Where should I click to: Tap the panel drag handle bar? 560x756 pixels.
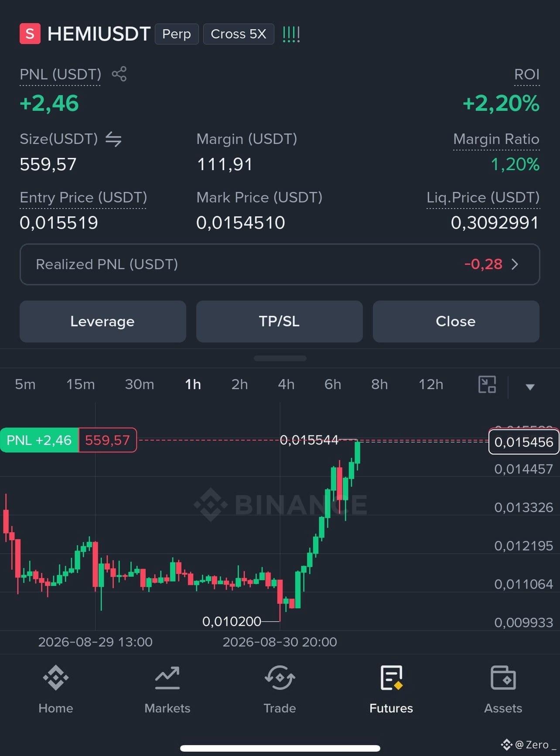tap(280, 358)
